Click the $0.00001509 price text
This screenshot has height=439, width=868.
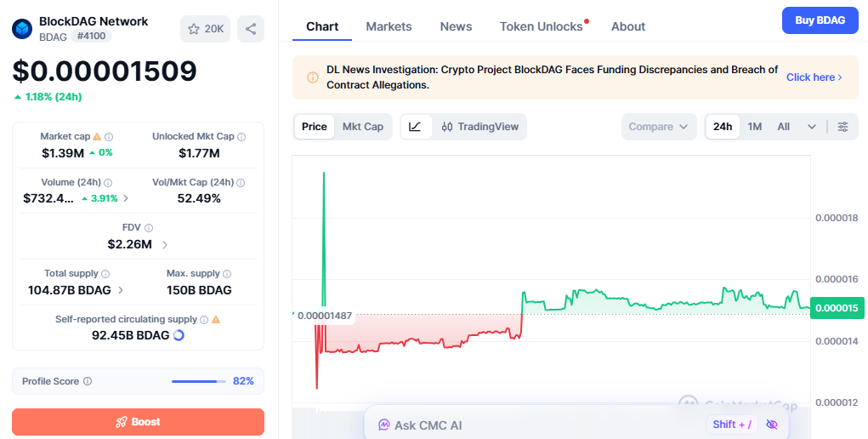105,71
